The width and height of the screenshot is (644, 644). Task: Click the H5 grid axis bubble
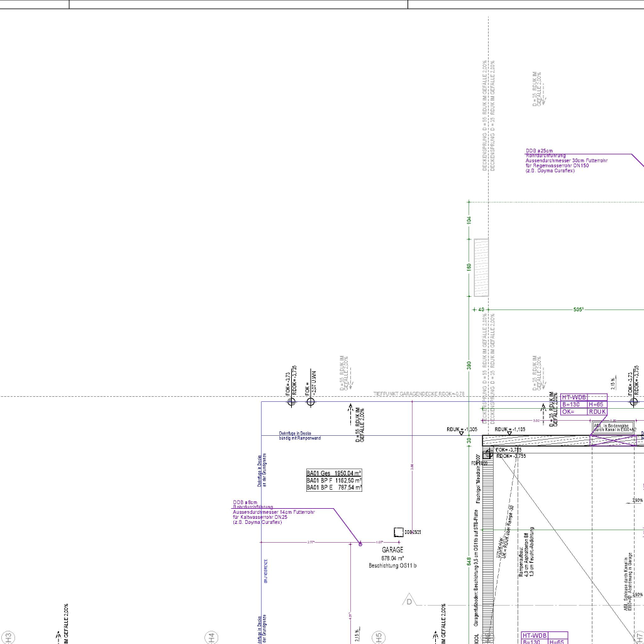(378, 637)
